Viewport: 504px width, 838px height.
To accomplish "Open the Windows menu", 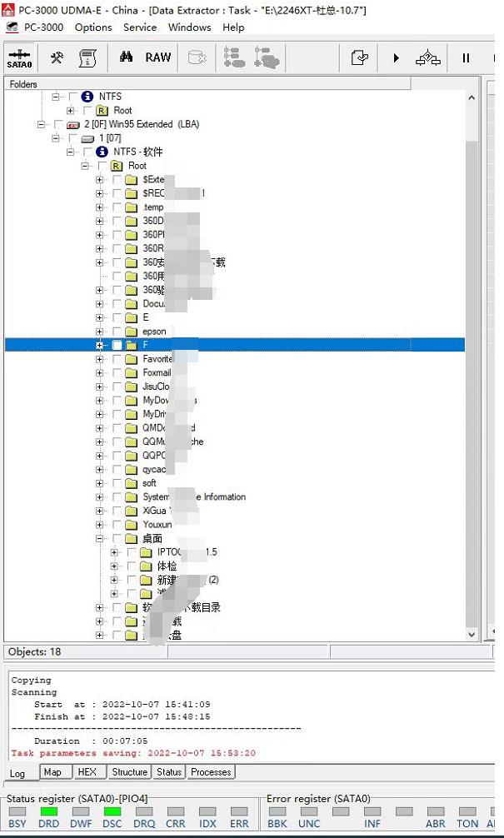I will (x=190, y=27).
